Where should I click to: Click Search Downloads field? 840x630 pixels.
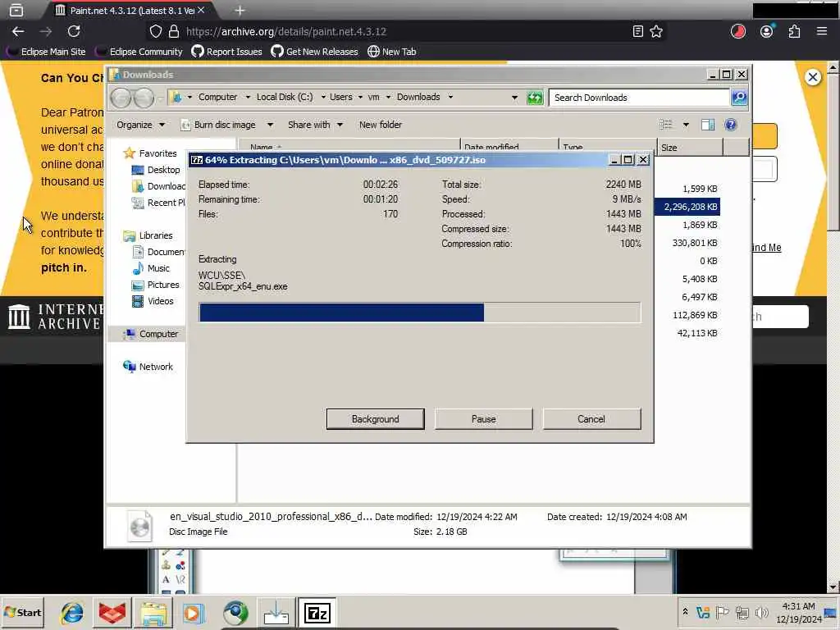tap(640, 98)
